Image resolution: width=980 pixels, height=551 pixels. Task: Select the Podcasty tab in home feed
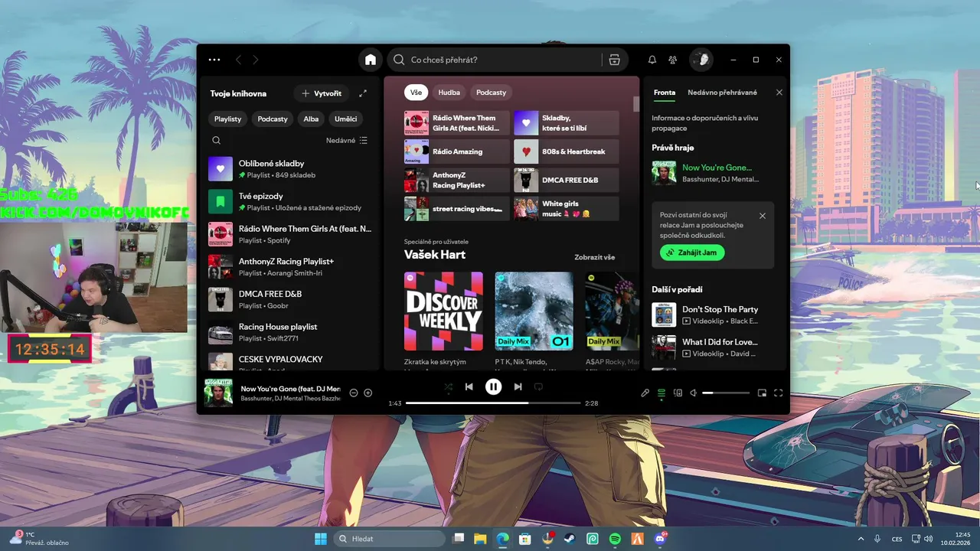click(492, 92)
